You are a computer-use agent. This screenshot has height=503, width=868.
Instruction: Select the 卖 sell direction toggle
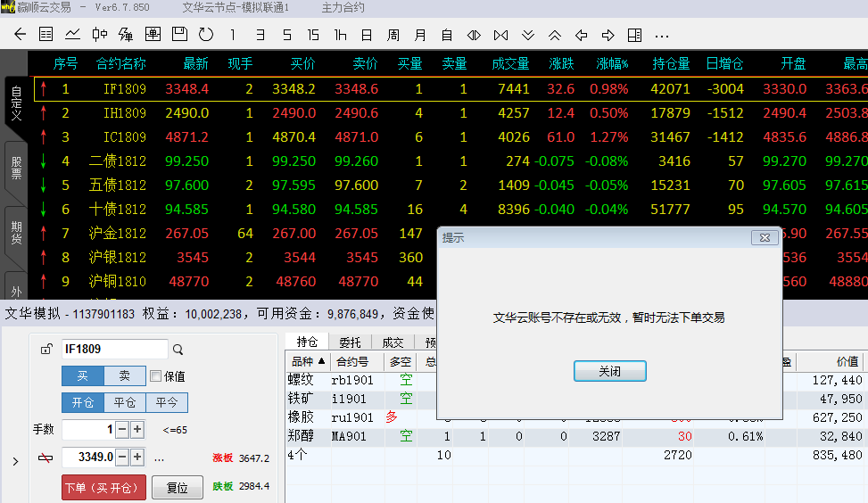pyautogui.click(x=124, y=376)
